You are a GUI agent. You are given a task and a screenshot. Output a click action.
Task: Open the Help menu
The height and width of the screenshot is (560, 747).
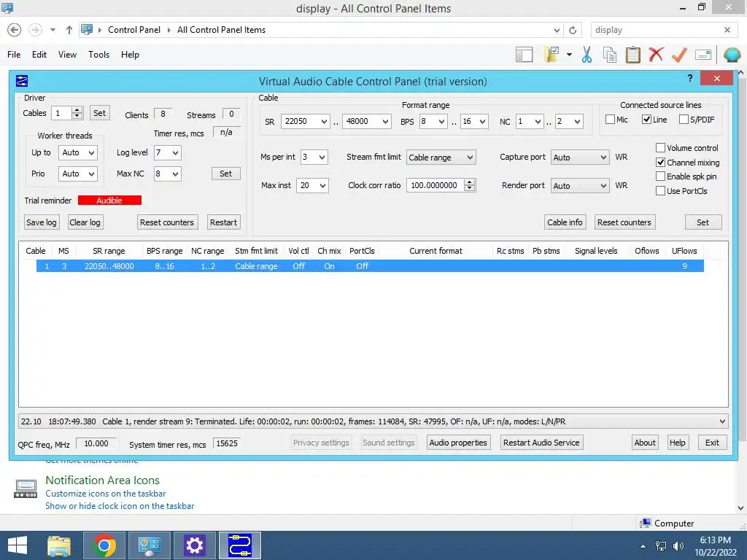[130, 55]
